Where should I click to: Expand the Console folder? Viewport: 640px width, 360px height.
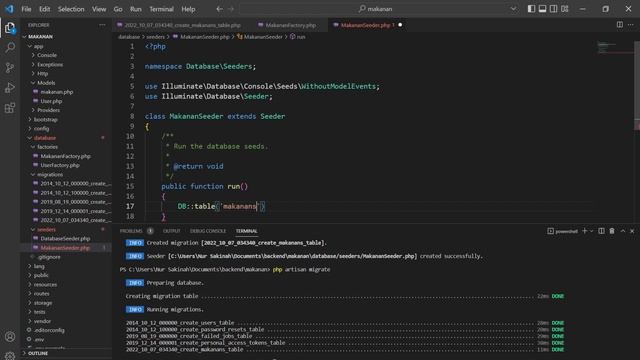coord(67,55)
